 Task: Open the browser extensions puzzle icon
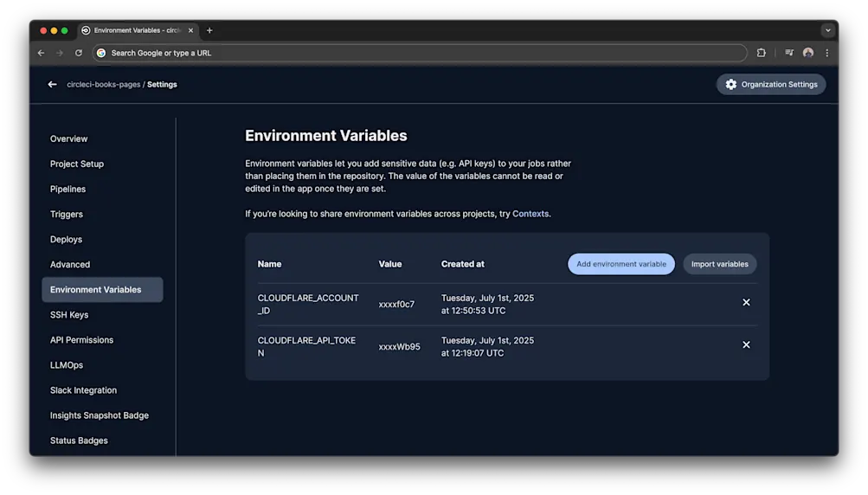click(762, 53)
